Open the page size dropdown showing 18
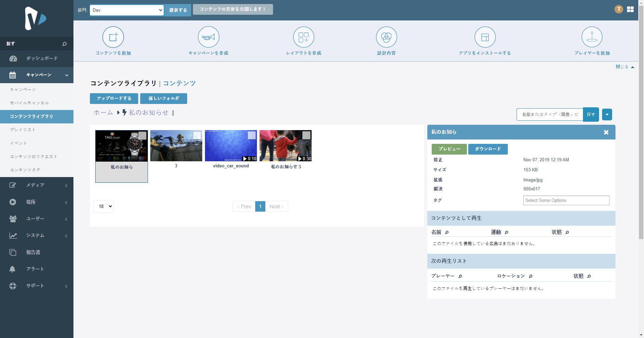The height and width of the screenshot is (338, 644). (x=103, y=207)
